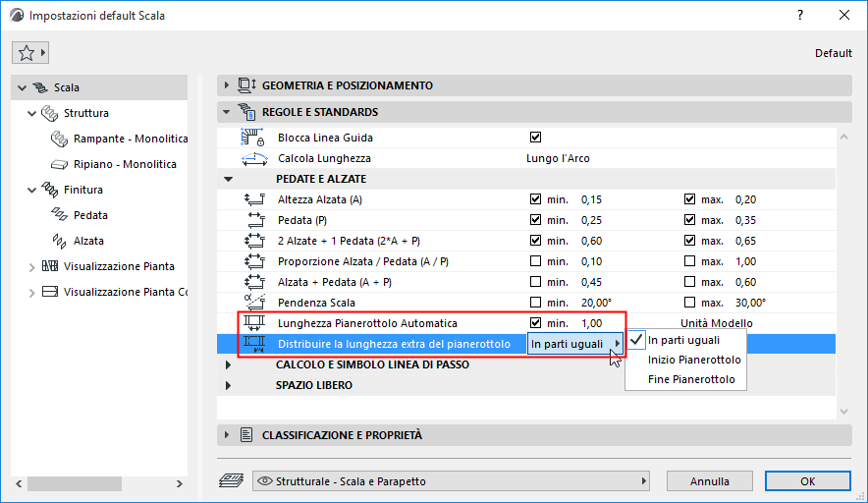Uncheck Blocca Linea Guida checkbox
The image size is (868, 503).
pos(535,137)
